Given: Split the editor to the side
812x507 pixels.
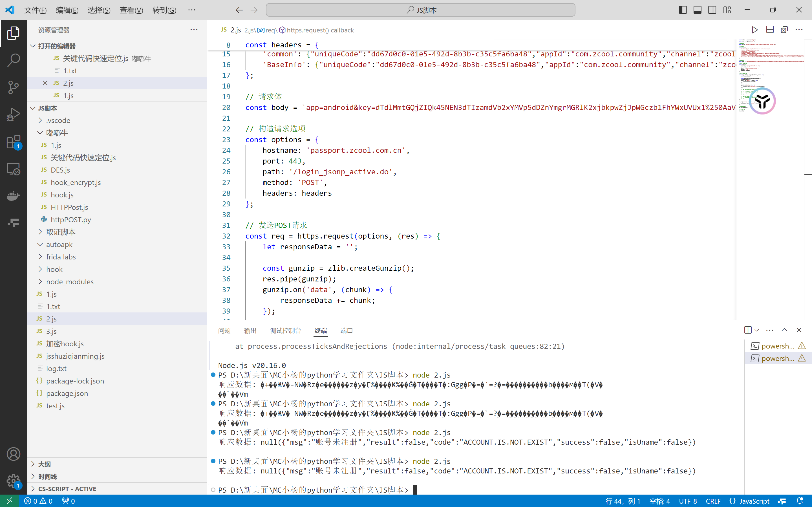Looking at the screenshot, I should click(x=770, y=30).
